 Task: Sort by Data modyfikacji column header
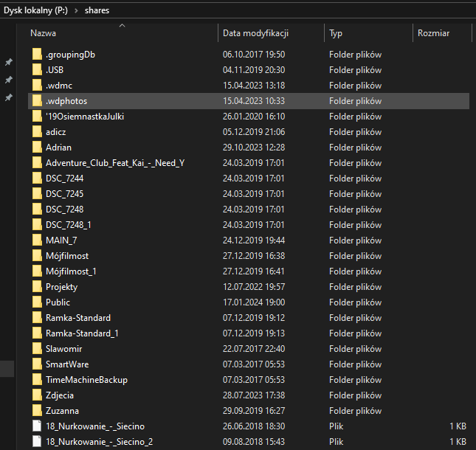pos(255,33)
